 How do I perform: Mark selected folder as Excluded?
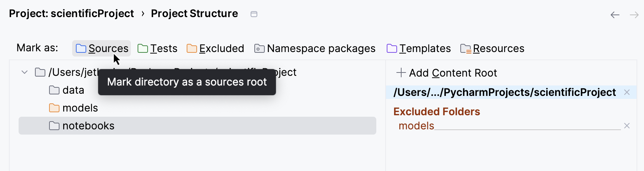click(x=215, y=48)
